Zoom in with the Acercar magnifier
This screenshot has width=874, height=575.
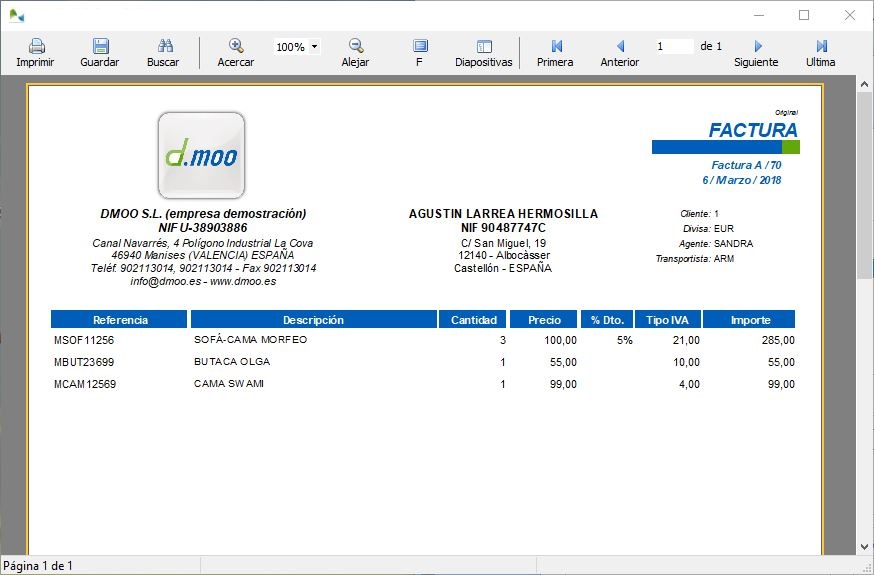click(236, 47)
